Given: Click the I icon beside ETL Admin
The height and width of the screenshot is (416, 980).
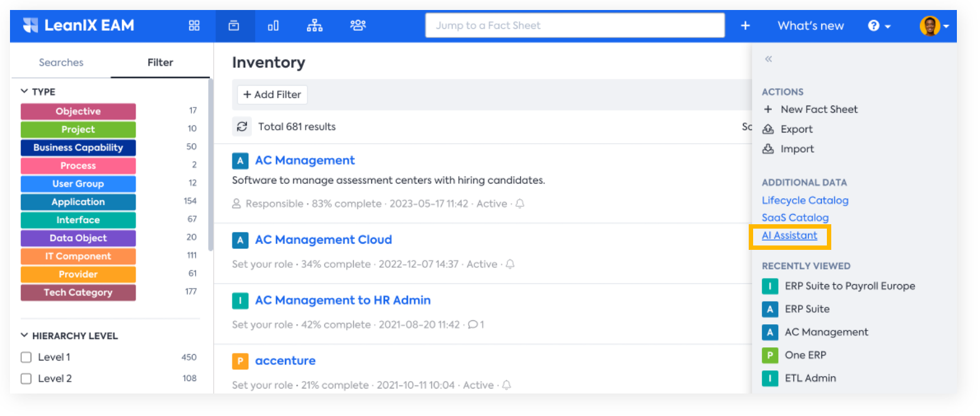Looking at the screenshot, I should click(770, 378).
